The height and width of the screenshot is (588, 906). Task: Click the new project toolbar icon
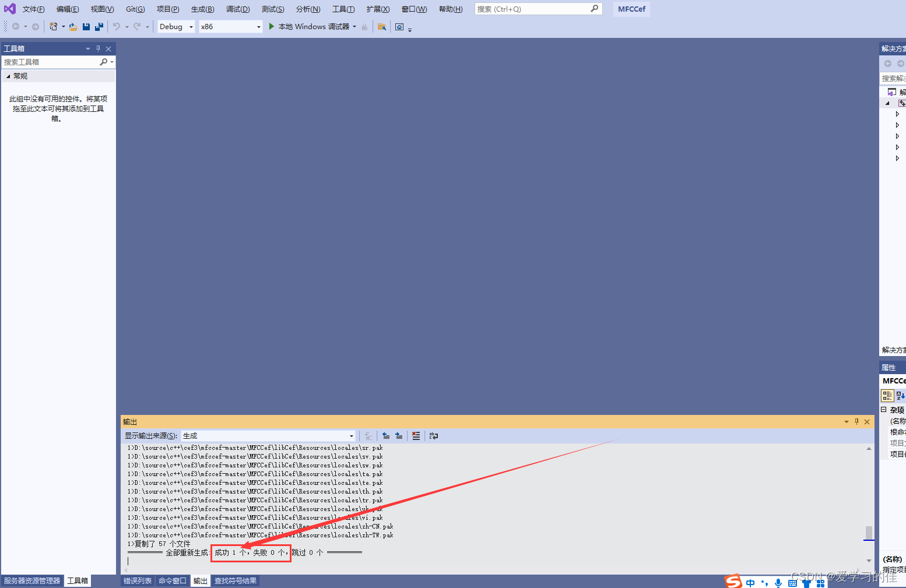click(54, 26)
